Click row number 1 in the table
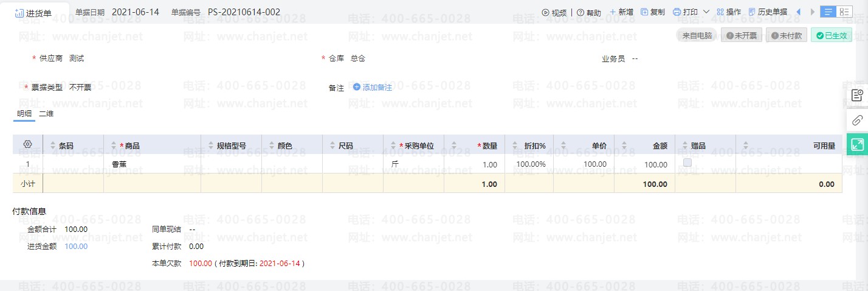 point(27,164)
